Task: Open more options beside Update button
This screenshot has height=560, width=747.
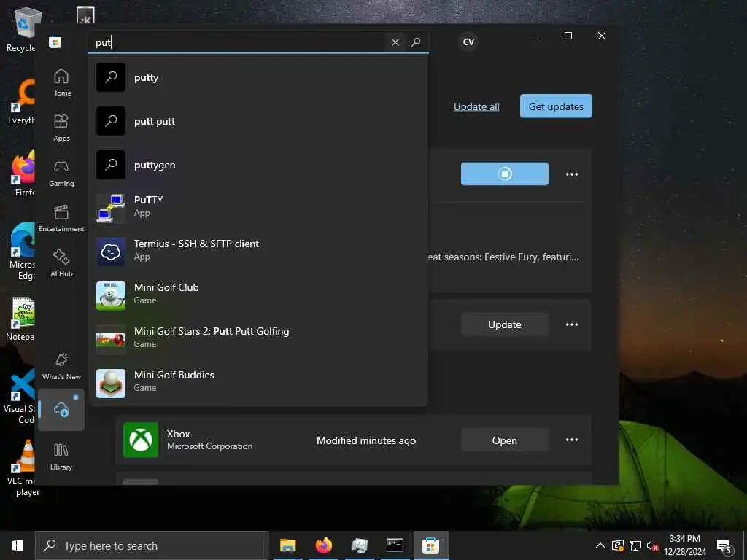Action: point(572,324)
